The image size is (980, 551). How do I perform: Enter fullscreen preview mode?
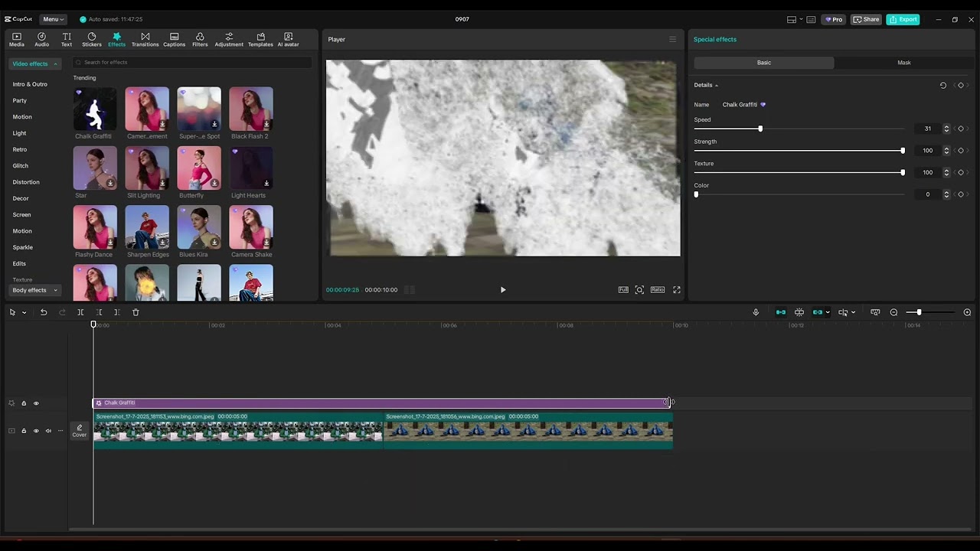tap(677, 290)
